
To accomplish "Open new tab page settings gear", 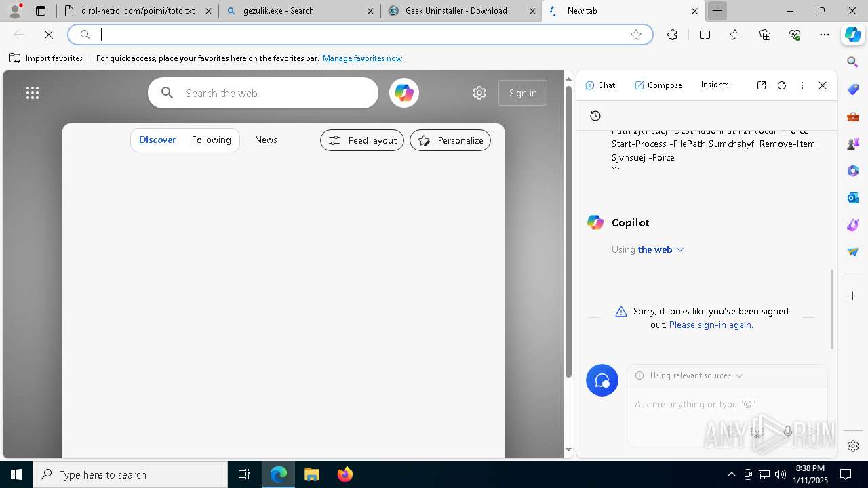I will pyautogui.click(x=479, y=93).
